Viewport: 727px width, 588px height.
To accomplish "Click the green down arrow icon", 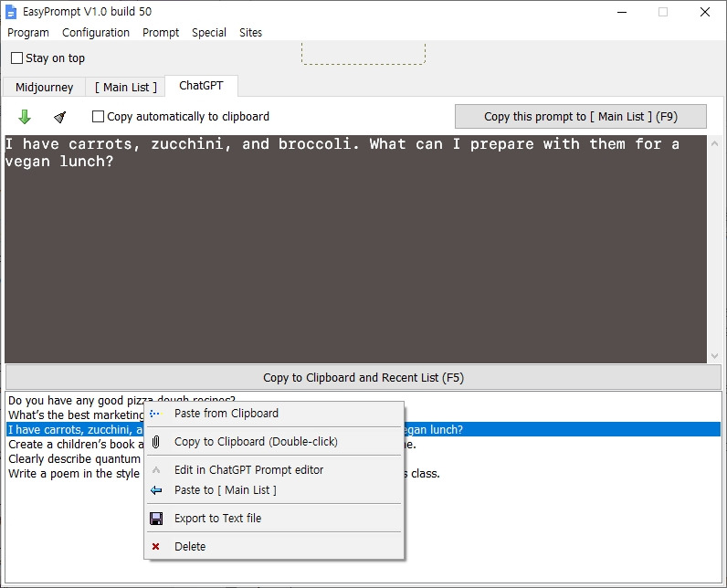I will click(25, 117).
